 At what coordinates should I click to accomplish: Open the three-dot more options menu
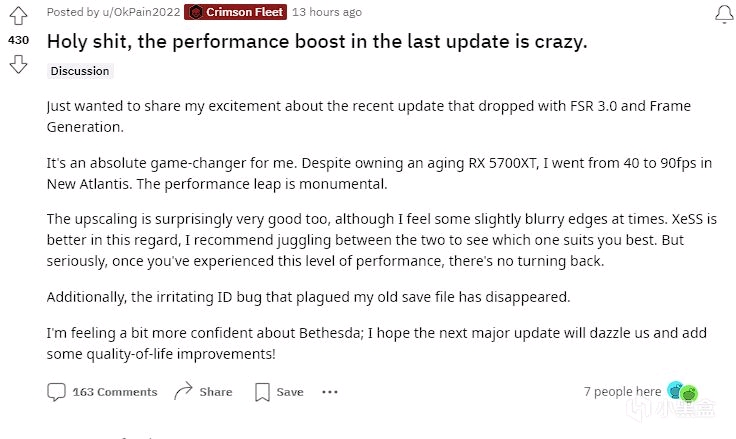tap(330, 392)
